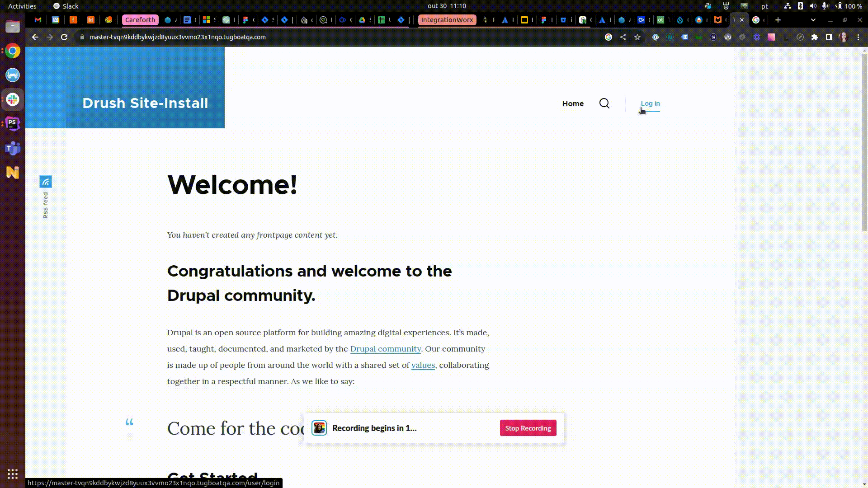Follow the Log in link
The image size is (868, 488).
[x=650, y=103]
